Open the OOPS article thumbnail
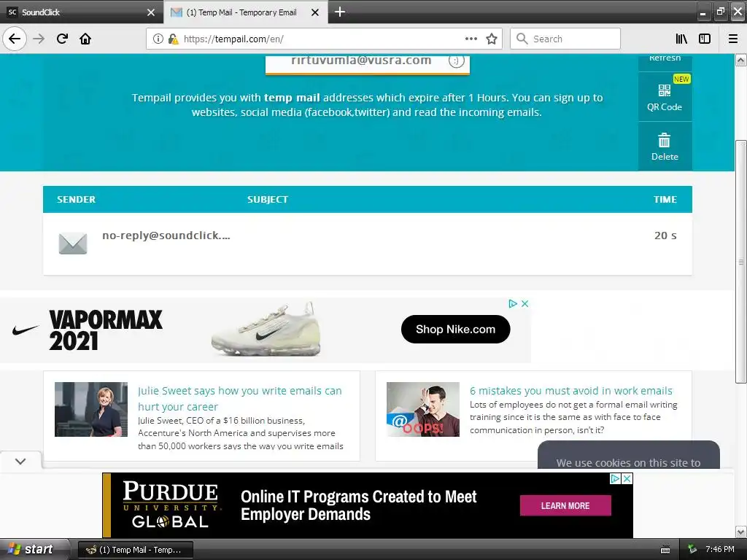 [423, 409]
